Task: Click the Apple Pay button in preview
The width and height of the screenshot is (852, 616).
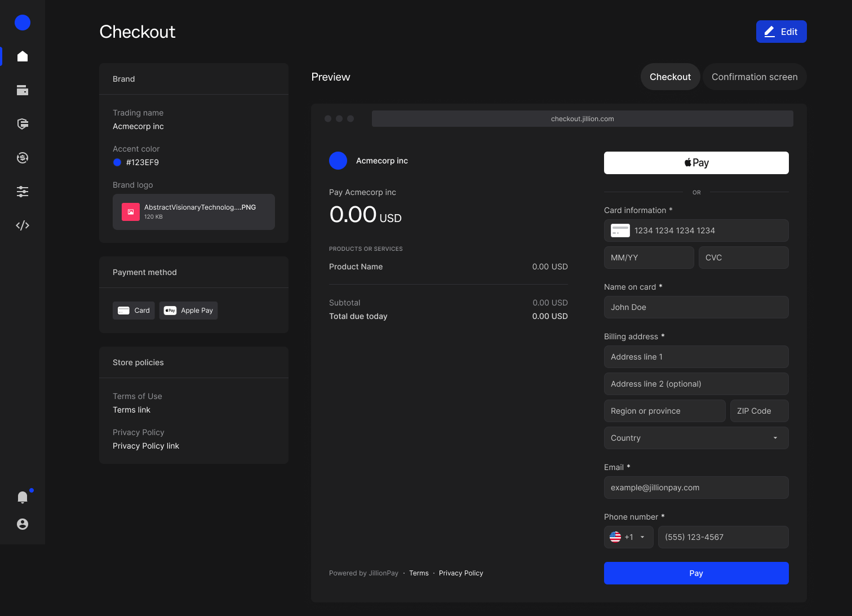Action: (696, 163)
